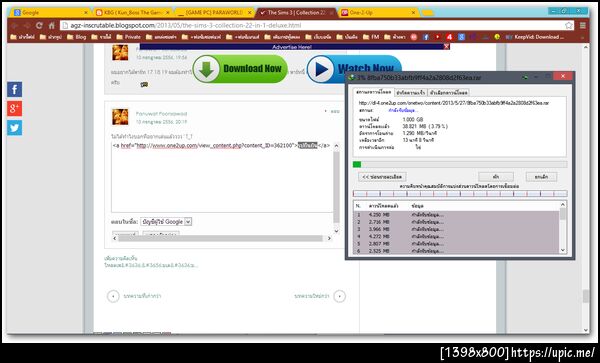Viewport: 600px width, 363px height.
Task: Pause the download in the dialog
Action: tap(496, 177)
